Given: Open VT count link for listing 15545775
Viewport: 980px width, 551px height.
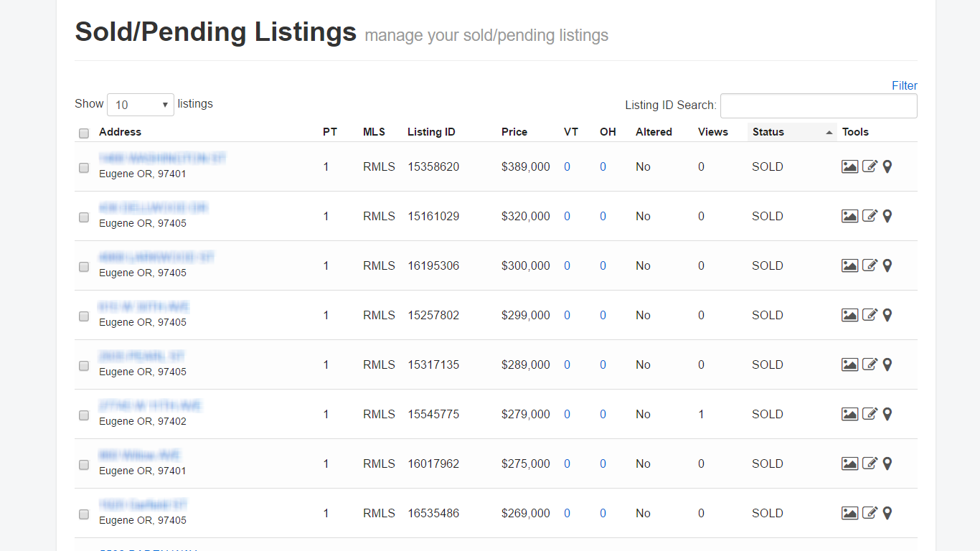Looking at the screenshot, I should click(x=567, y=414).
